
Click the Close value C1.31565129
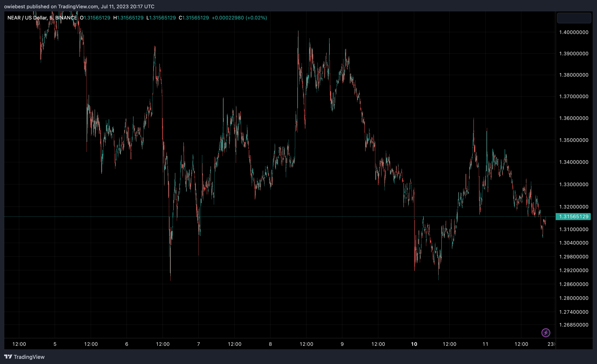[194, 18]
